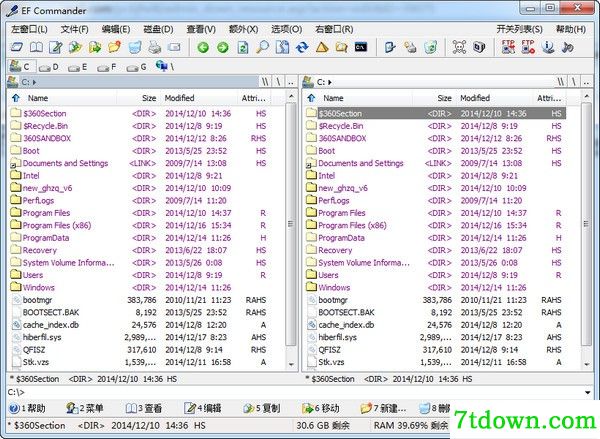This screenshot has height=439, width=600.
Task: Open the 磁盘(D) menu
Action: [x=158, y=29]
